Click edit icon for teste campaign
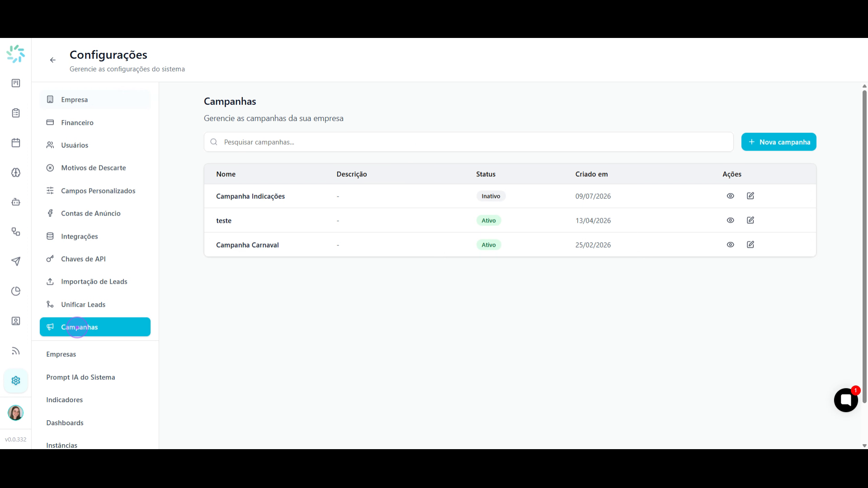Viewport: 868px width, 488px height. pyautogui.click(x=750, y=221)
